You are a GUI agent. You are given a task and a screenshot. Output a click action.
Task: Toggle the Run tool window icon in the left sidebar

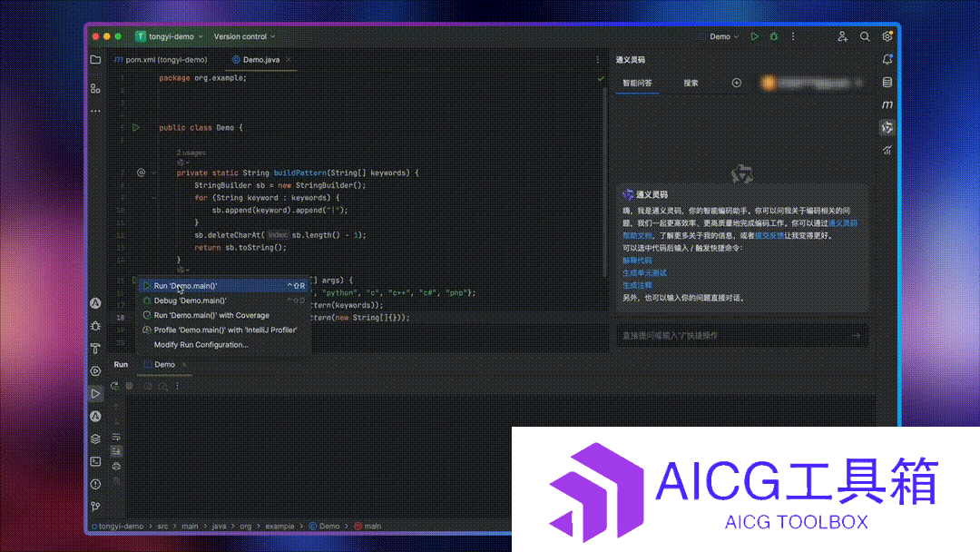pos(95,393)
